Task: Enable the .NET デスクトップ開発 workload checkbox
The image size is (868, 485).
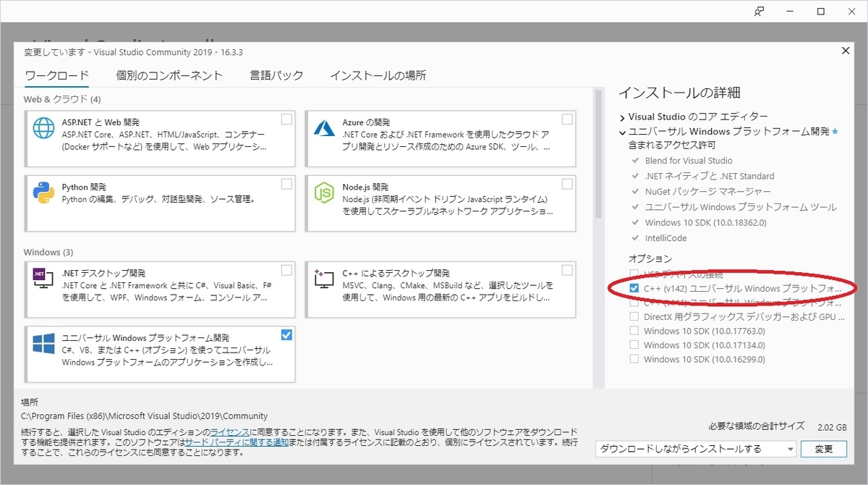Action: (286, 270)
